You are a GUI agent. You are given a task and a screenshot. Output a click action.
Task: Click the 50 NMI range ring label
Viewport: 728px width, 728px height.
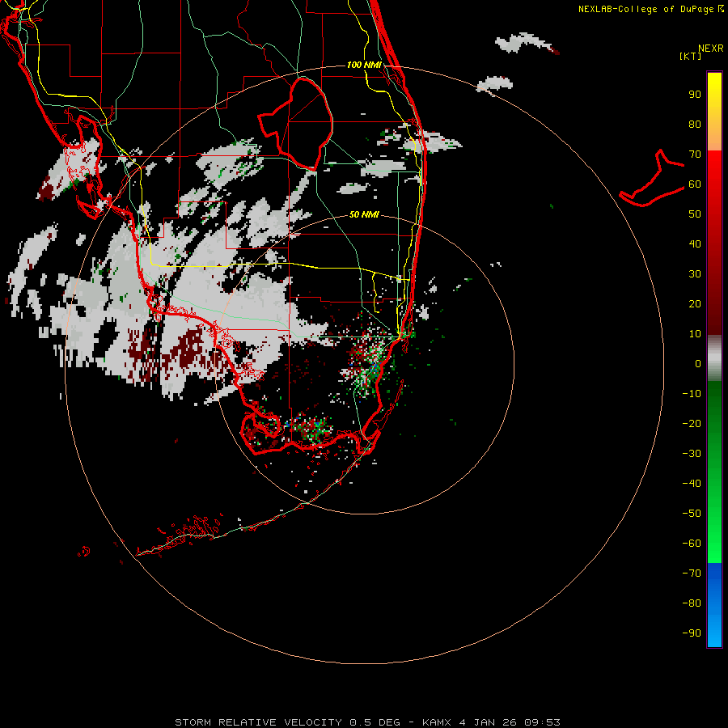(x=364, y=214)
